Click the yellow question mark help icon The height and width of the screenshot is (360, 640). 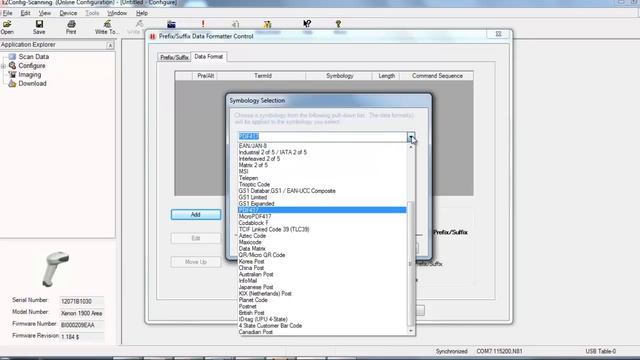(x=338, y=24)
